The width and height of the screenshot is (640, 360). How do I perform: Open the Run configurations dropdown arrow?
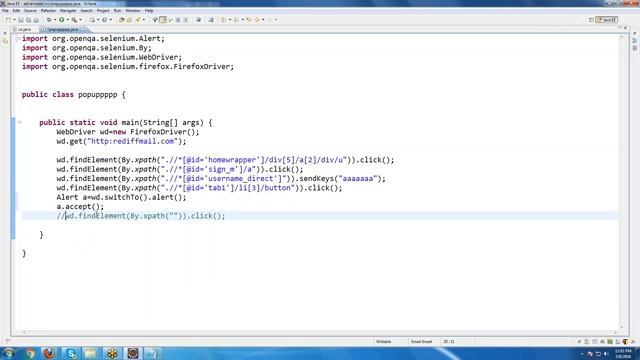(68, 20)
